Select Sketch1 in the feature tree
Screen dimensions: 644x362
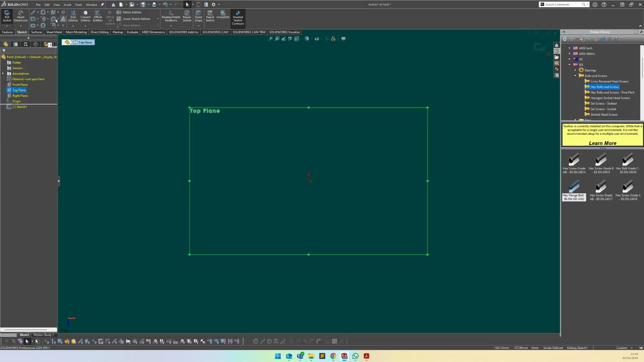click(20, 107)
